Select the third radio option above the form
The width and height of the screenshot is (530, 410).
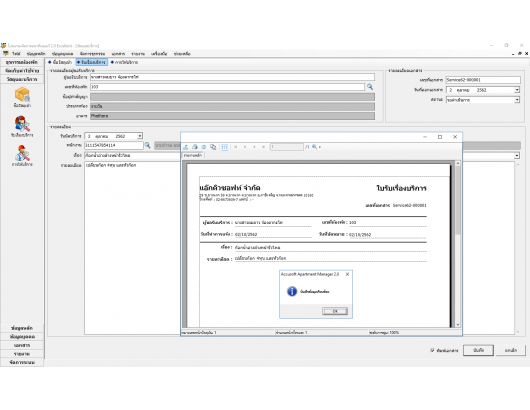click(x=124, y=62)
